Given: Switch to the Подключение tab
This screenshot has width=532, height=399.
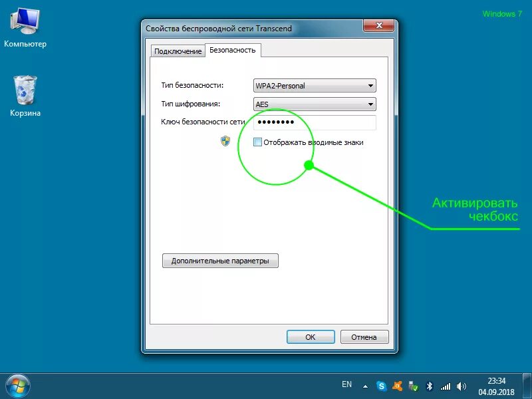Looking at the screenshot, I should pos(178,51).
